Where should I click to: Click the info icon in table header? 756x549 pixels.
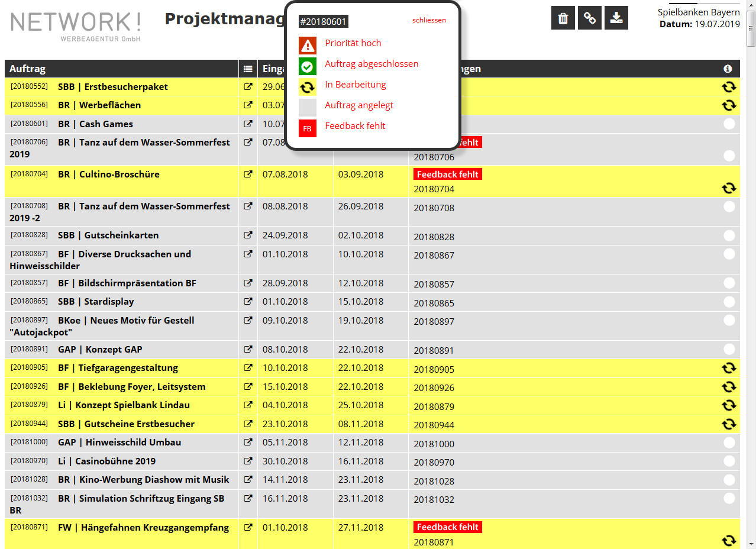click(x=728, y=69)
